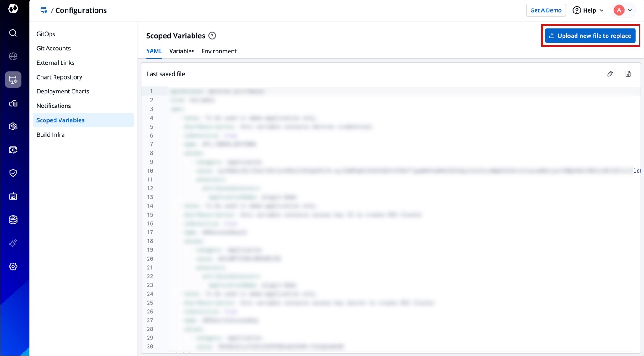Viewport: 644px width, 356px height.
Task: Click the pencil edit icon for saved file
Action: (x=610, y=74)
